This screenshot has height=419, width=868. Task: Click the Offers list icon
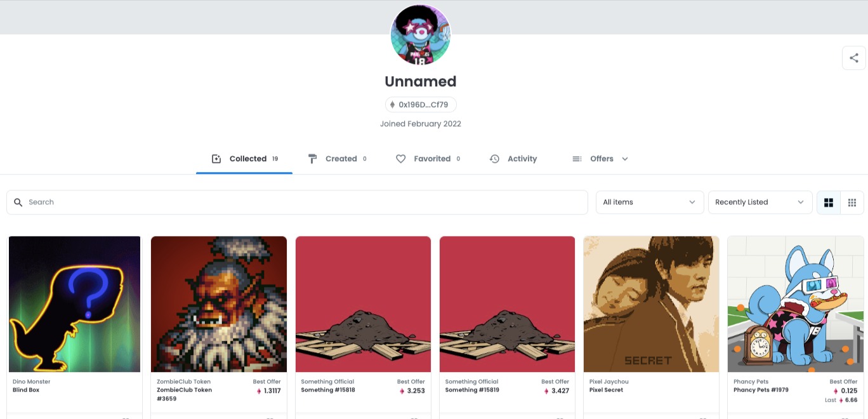click(577, 159)
